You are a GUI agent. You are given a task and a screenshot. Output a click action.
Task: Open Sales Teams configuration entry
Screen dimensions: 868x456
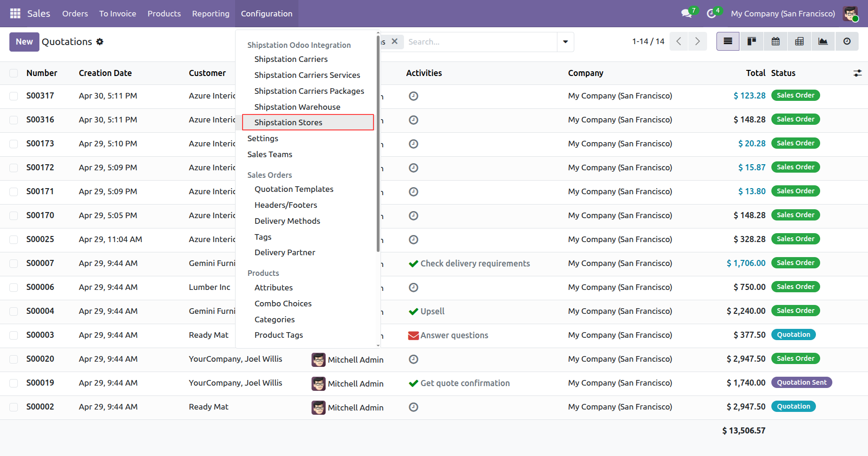[x=270, y=154]
